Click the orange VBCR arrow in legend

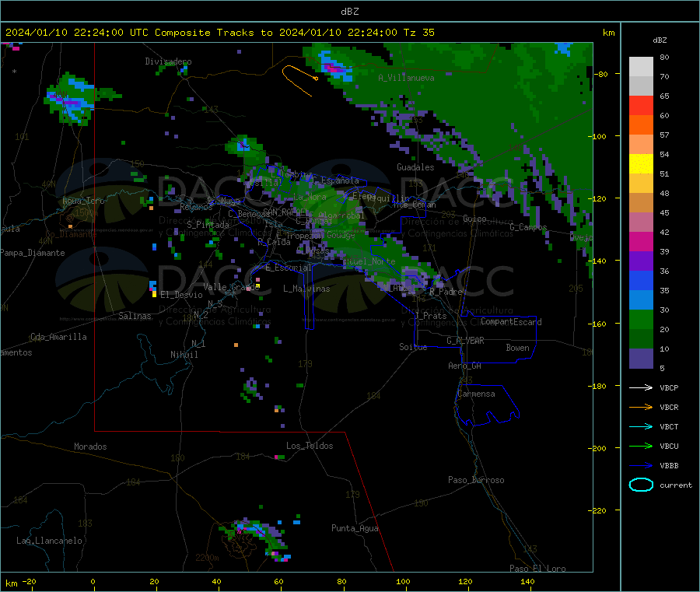(x=641, y=407)
